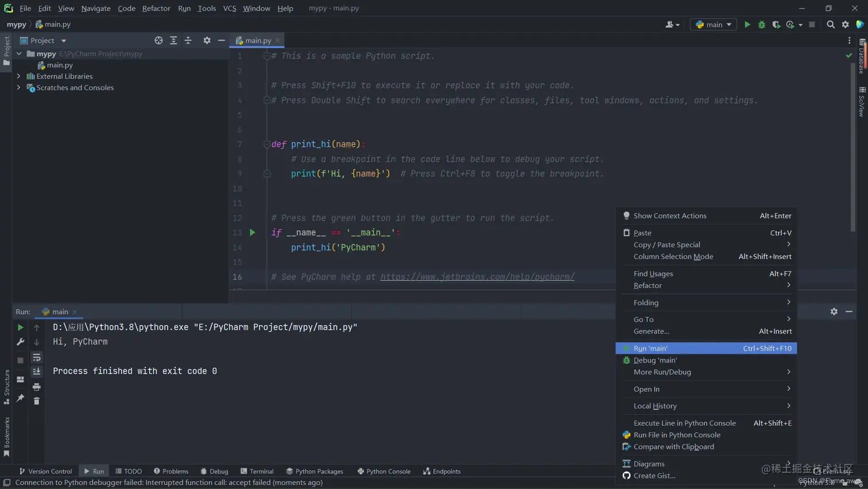Toggle the Database side panel
The width and height of the screenshot is (868, 489).
click(862, 56)
